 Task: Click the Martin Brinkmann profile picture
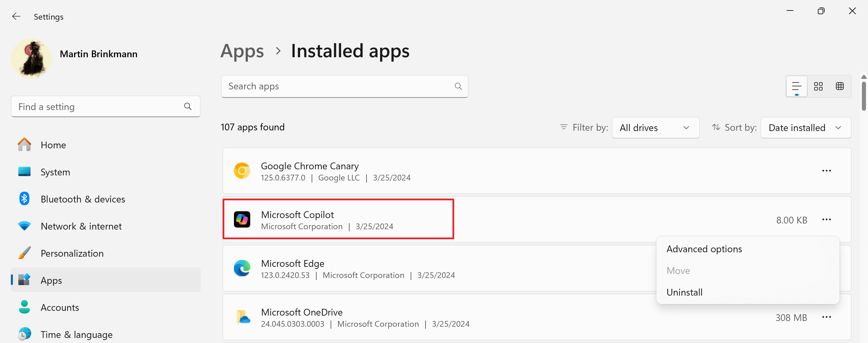31,58
